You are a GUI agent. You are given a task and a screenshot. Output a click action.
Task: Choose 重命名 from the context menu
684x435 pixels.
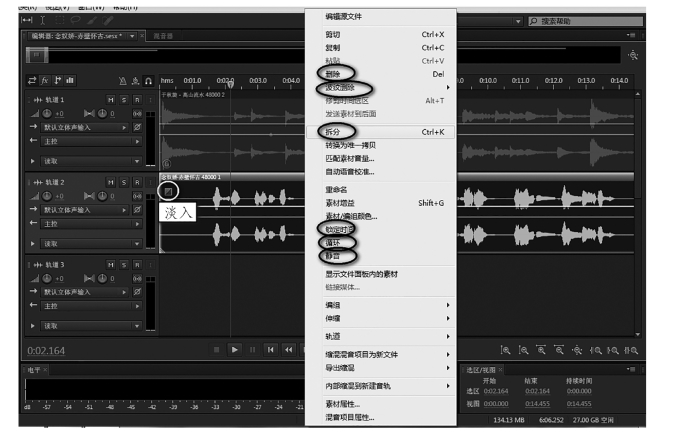pos(380,190)
